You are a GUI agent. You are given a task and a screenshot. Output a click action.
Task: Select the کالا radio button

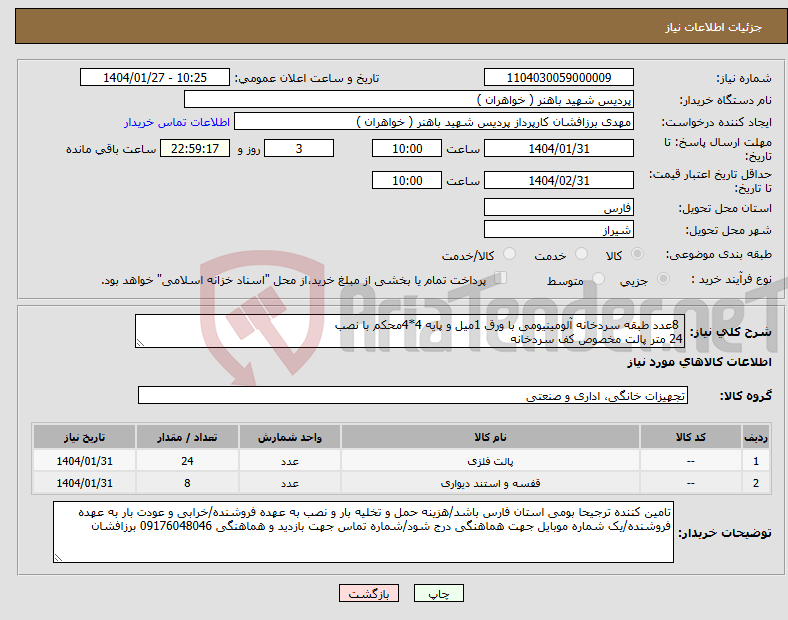click(637, 254)
